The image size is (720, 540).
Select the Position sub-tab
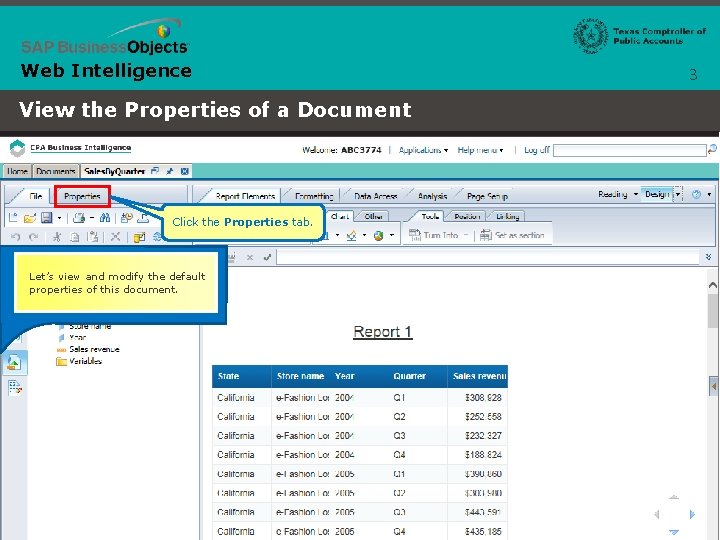467,216
